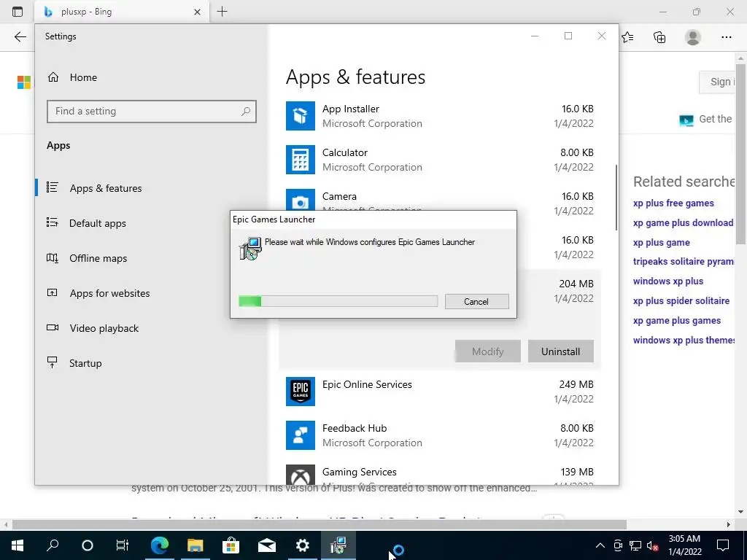This screenshot has width=747, height=560.
Task: Switch to the installer taskbar icon
Action: [x=338, y=545]
